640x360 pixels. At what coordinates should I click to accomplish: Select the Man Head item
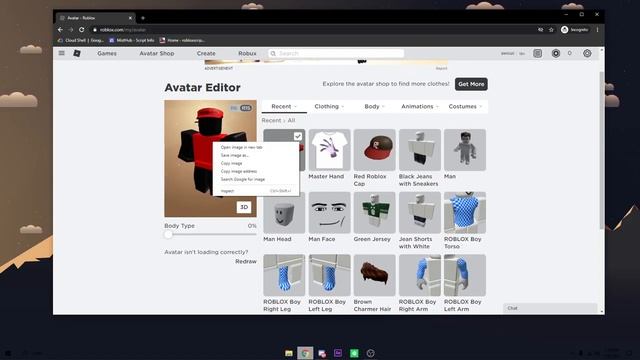pos(284,213)
